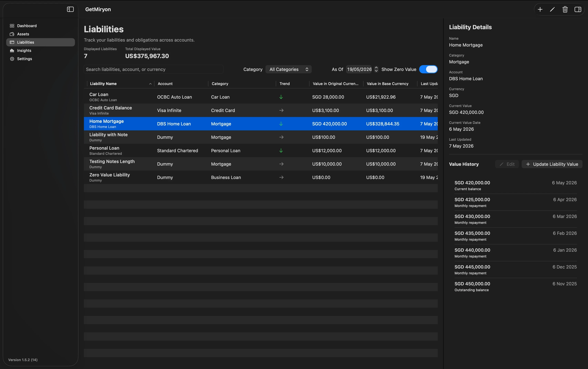Click the SGD 28,000.00 value cell
The image size is (588, 369).
[x=328, y=97]
